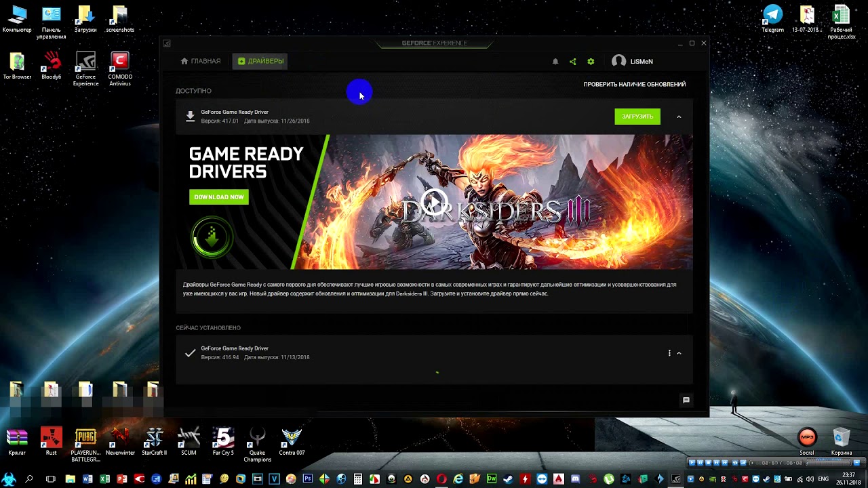Click ПРОВЕРИТЬ НАЛИЧИЕ ОБНОВЛЕНИЙ link
This screenshot has width=868, height=488.
(635, 85)
